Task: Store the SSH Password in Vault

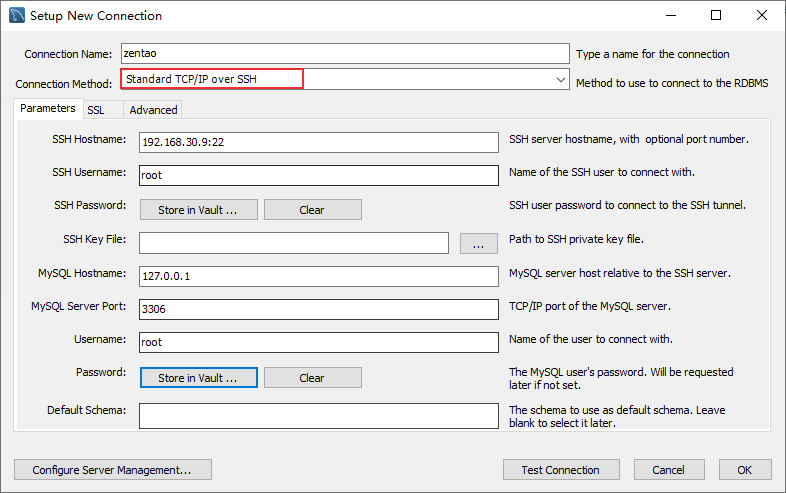Action: pyautogui.click(x=199, y=210)
